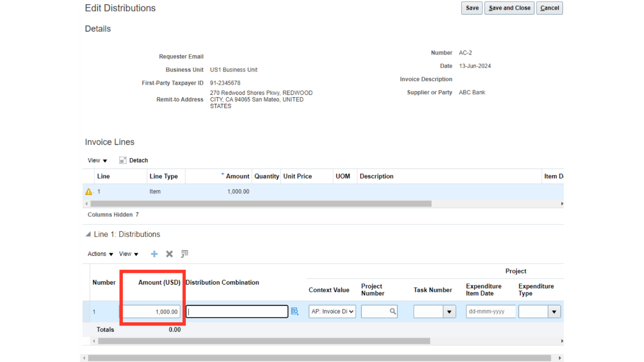Click the Task Number field
This screenshot has height=362, width=644.
428,312
